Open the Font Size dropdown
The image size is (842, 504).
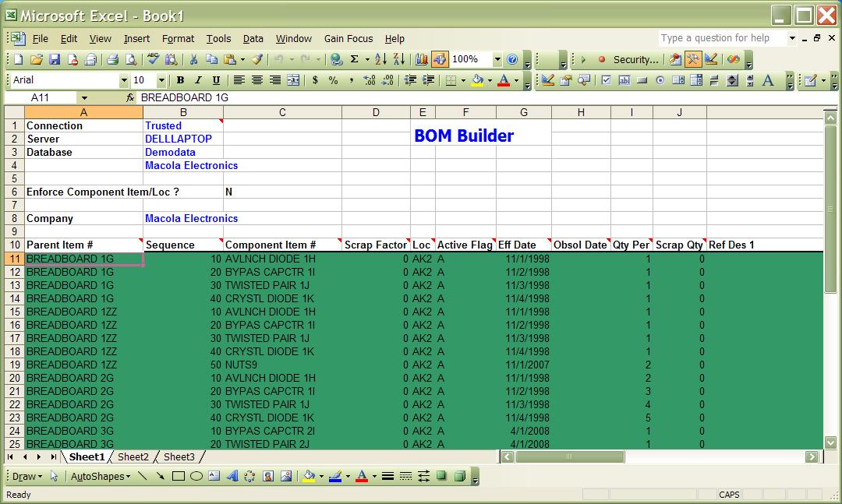tap(161, 80)
